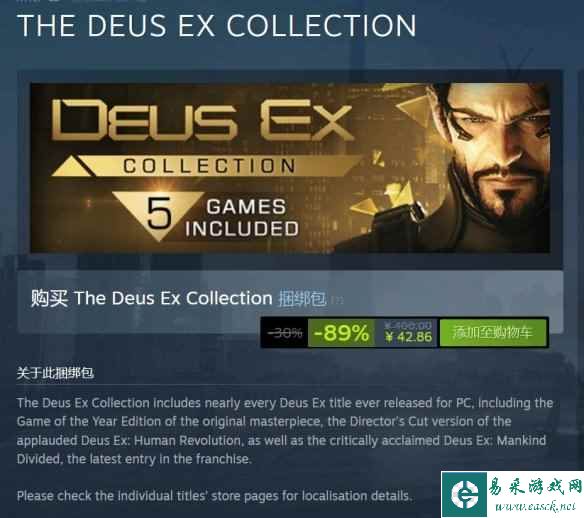Click THE DEUS EX COLLECTION page title
584x518 pixels.
coord(216,26)
